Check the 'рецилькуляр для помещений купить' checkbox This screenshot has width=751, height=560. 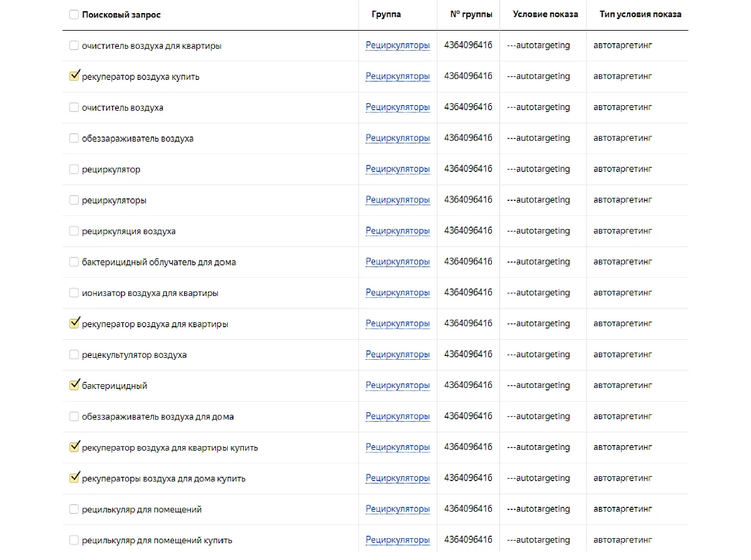(74, 540)
